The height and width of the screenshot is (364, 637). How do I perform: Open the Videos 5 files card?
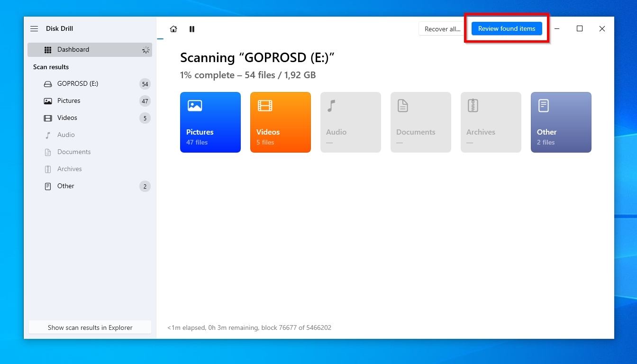tap(281, 122)
